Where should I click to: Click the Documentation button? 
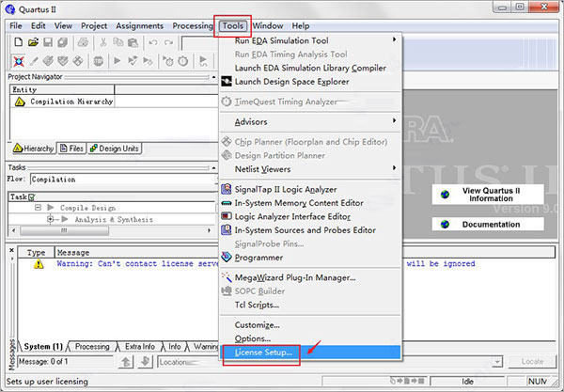coord(488,224)
